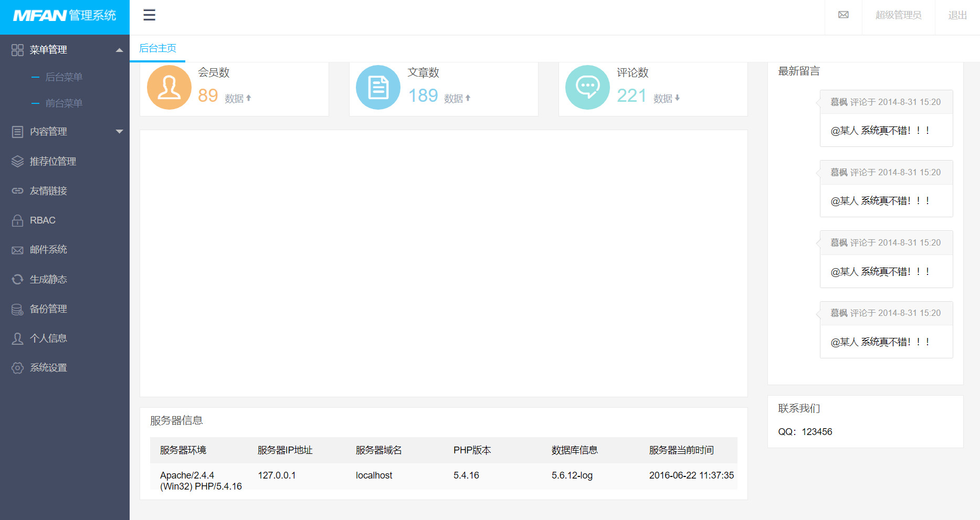Click the 退出 logout link
This screenshot has height=520, width=980.
coord(957,15)
